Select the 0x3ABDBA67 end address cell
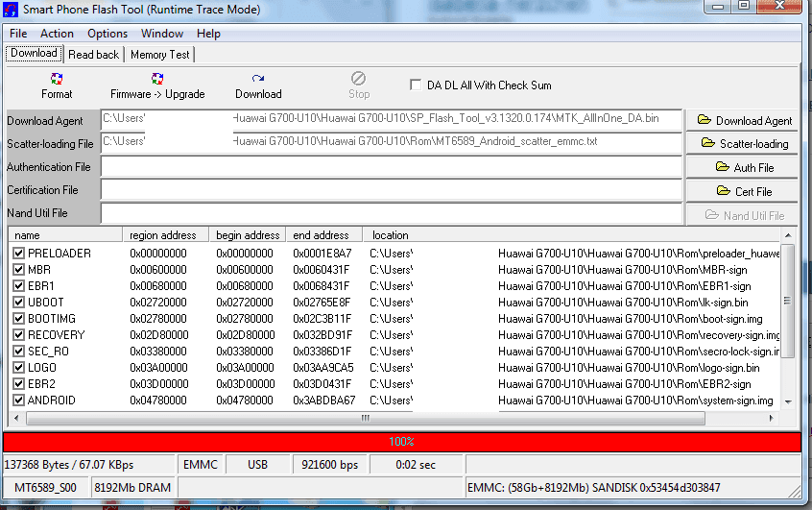This screenshot has height=510, width=812. click(x=324, y=401)
